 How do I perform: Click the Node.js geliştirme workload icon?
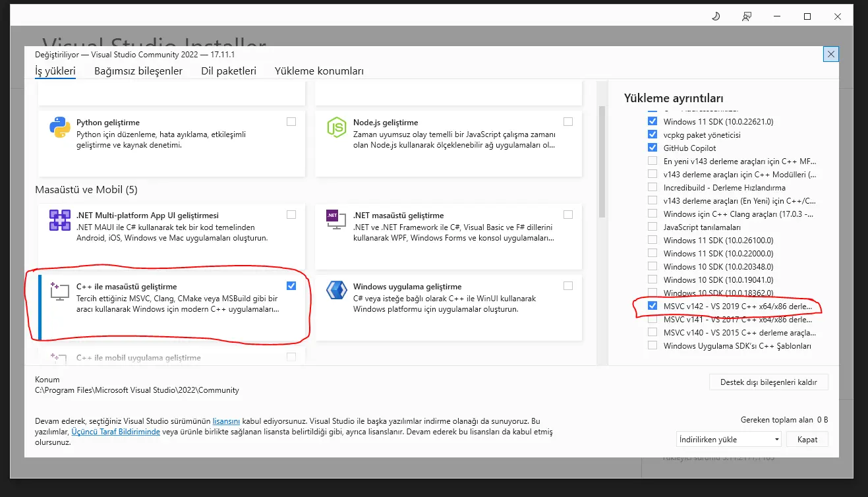point(337,127)
